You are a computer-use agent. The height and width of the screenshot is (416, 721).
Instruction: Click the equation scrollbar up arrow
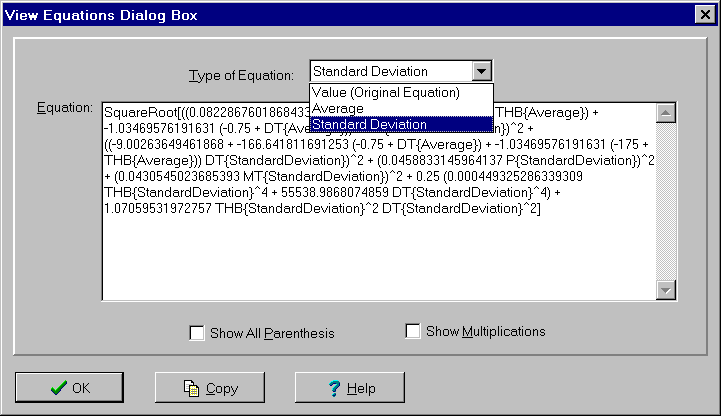tap(667, 112)
